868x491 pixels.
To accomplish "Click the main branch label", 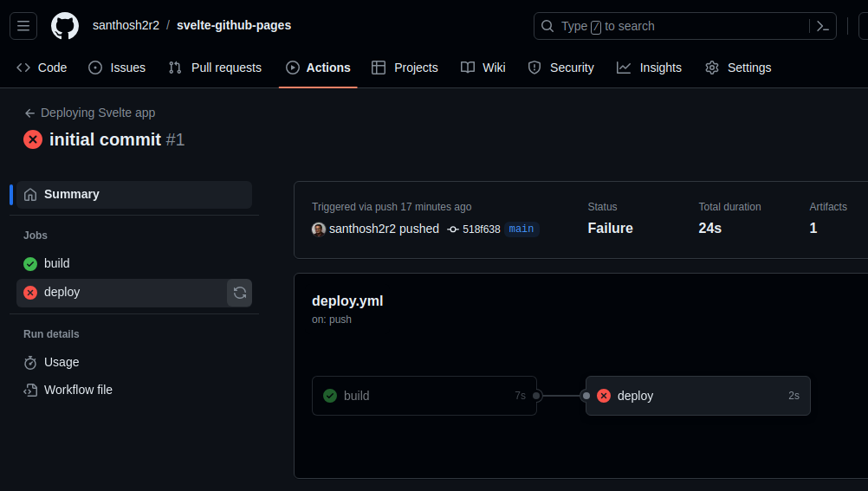I will pyautogui.click(x=521, y=229).
